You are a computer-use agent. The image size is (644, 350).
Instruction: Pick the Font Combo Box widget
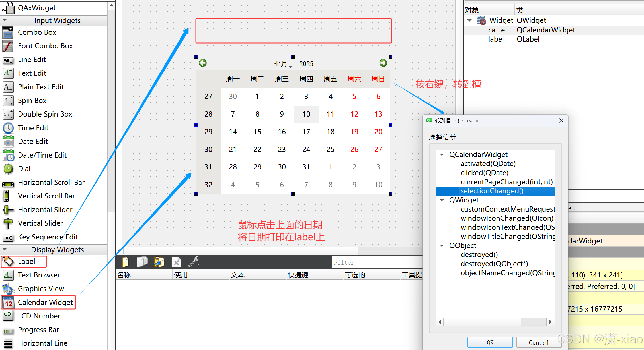point(8,46)
